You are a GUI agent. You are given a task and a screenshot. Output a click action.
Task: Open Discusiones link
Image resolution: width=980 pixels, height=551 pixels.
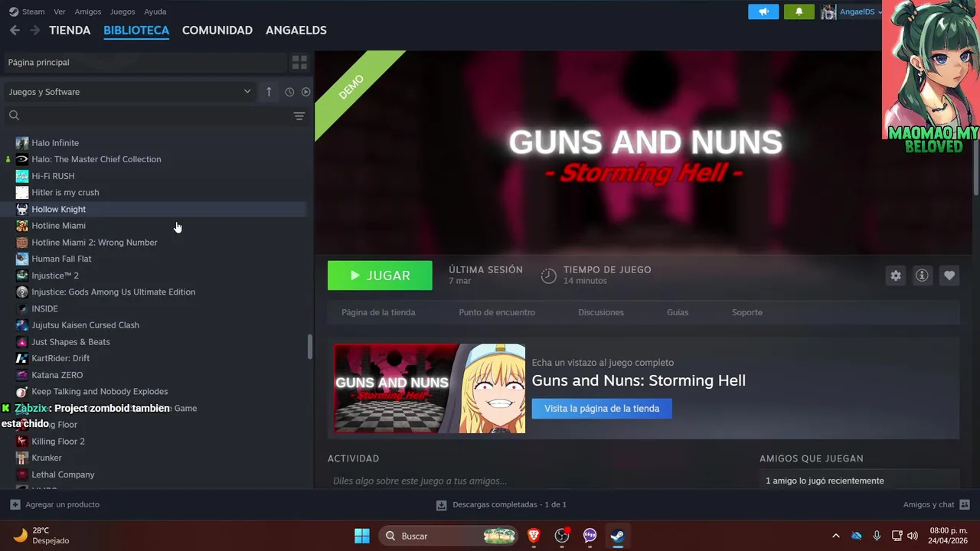(601, 312)
